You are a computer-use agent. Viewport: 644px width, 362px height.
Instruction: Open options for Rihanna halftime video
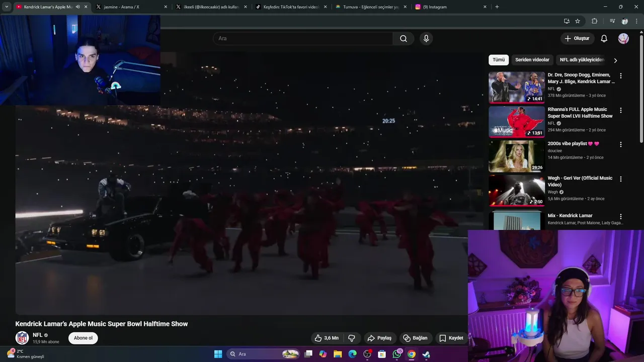[x=620, y=110]
